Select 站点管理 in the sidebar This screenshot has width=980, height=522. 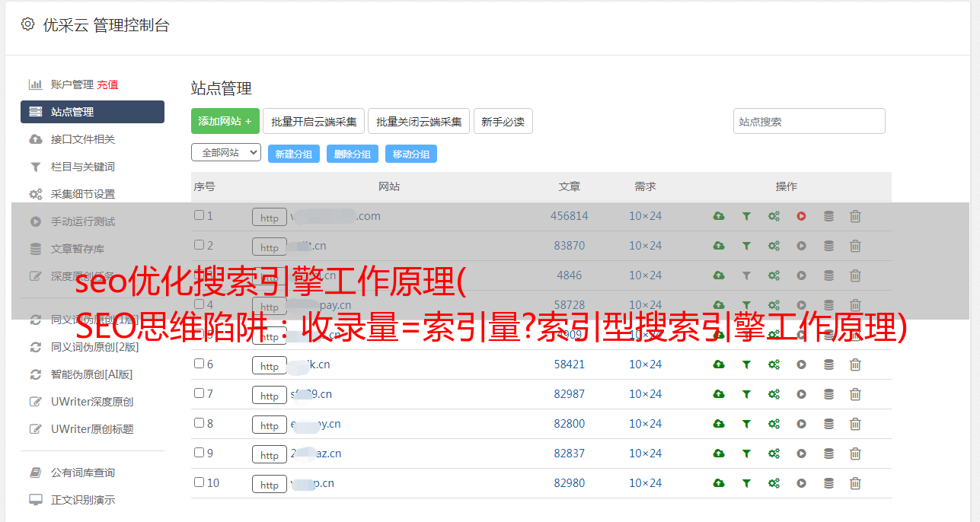pos(92,112)
